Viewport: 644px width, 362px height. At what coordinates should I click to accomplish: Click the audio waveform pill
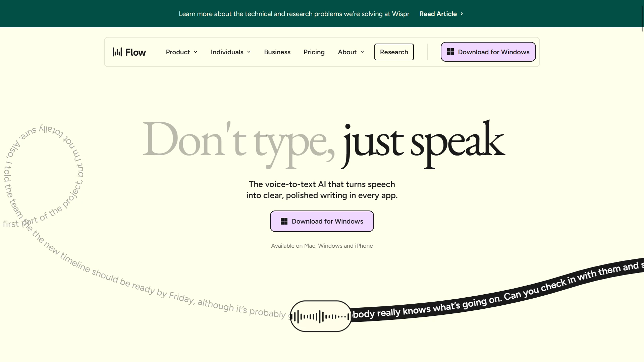321,316
